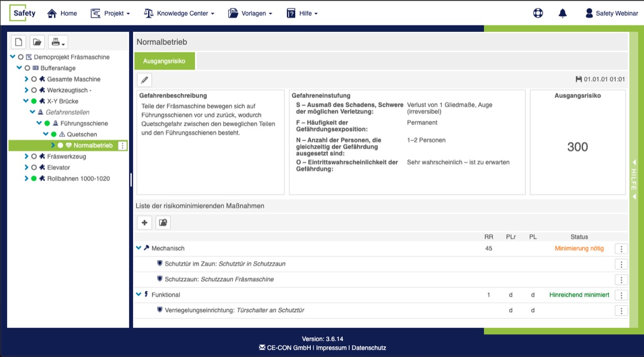Screen dimensions: 644x357
Task: Collapse Demoprojekt Fräsmaschine node
Action: [x=13, y=57]
